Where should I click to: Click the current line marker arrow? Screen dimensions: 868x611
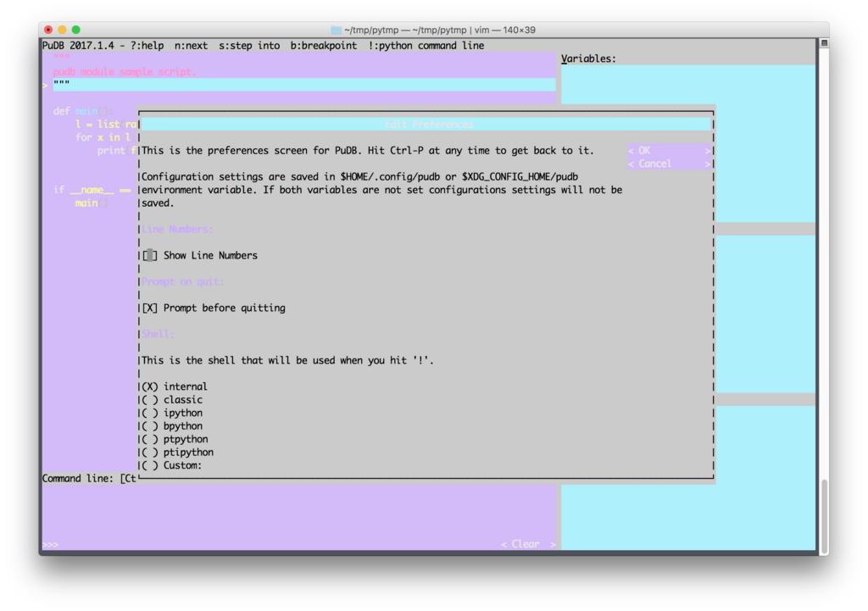(46, 85)
